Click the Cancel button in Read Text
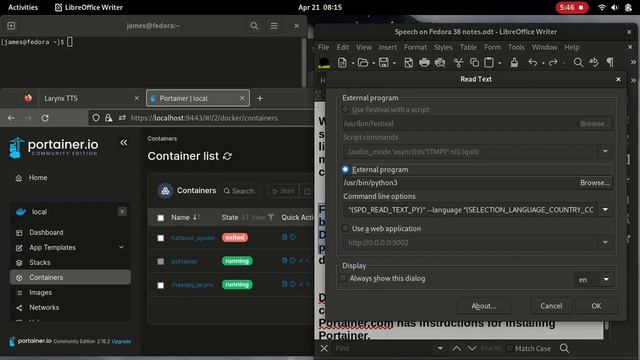This screenshot has width=640, height=360. pos(551,306)
